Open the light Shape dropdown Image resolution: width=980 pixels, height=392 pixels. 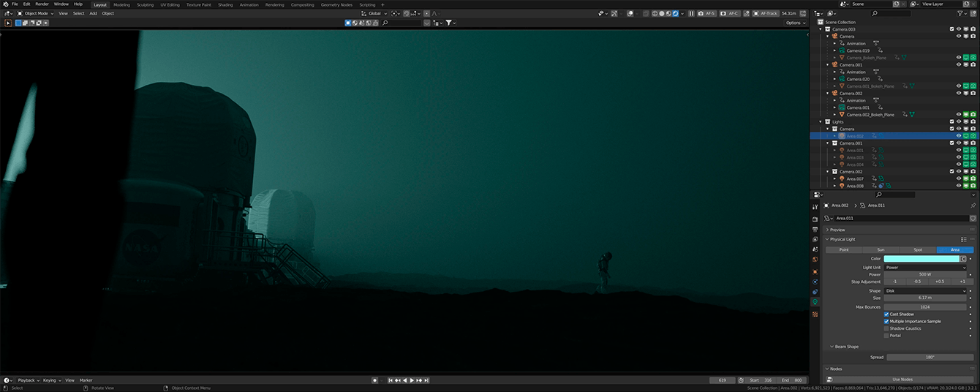pos(925,291)
